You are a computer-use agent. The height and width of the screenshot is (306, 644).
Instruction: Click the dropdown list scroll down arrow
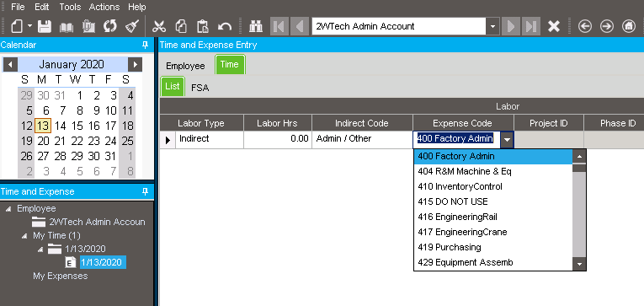579,264
